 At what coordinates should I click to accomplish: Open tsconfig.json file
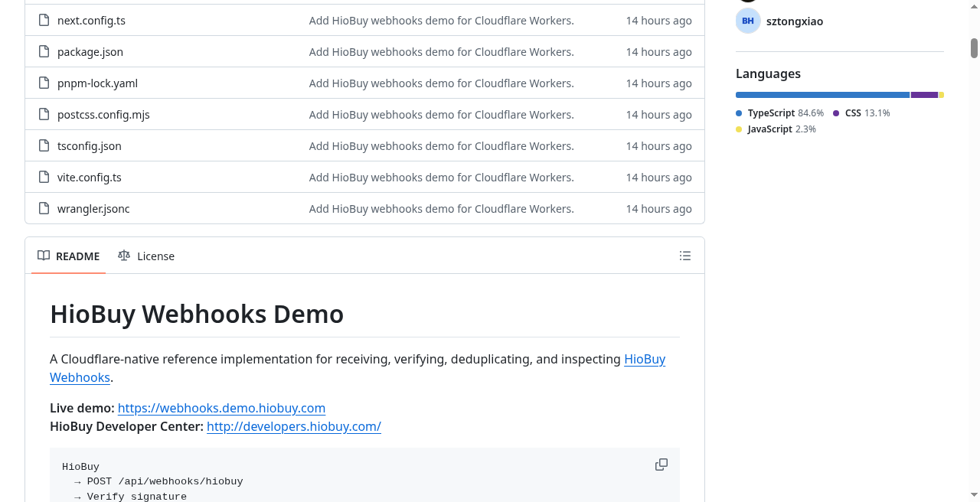point(90,146)
